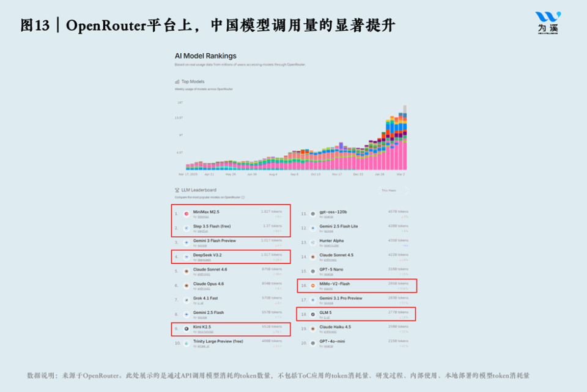This screenshot has height=392, width=587.
Task: Click the 457B tokens value for gpt-oss-120b
Action: [x=398, y=212]
